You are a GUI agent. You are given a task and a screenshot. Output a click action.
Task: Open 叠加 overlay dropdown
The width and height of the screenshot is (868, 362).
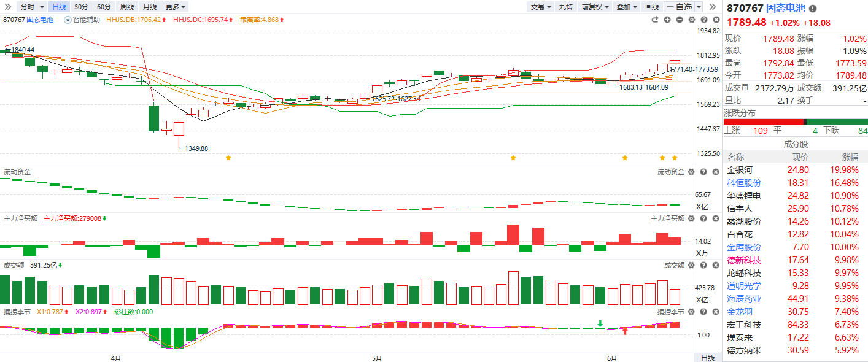coord(627,7)
